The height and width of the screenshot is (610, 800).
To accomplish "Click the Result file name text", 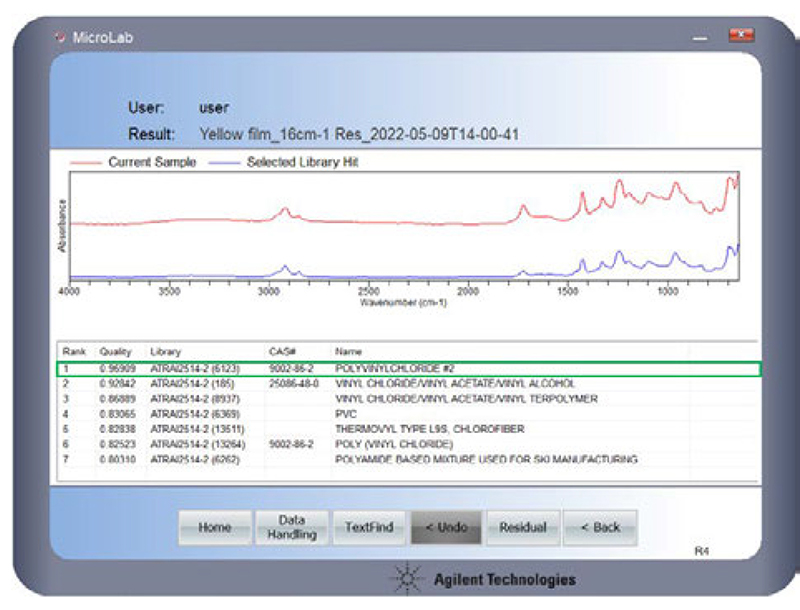I will point(359,135).
